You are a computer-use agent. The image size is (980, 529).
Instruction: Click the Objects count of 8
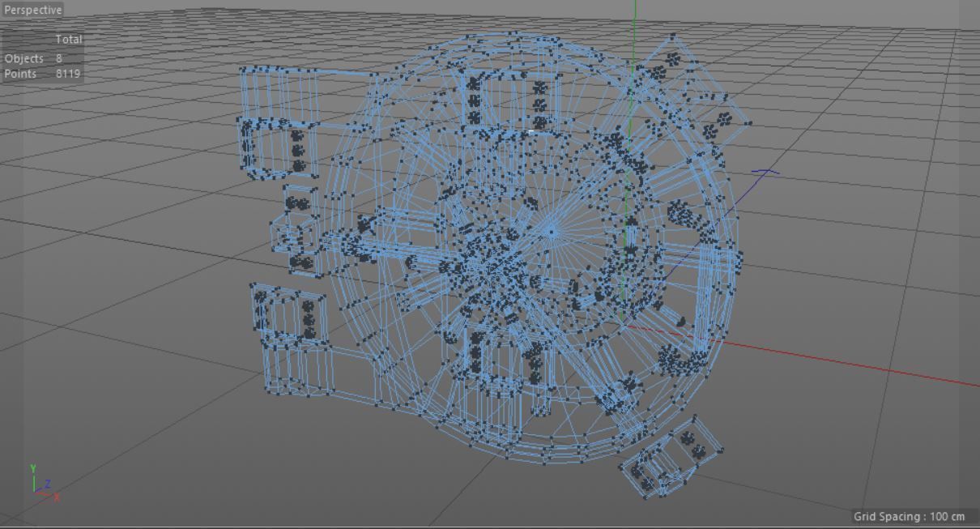59,58
